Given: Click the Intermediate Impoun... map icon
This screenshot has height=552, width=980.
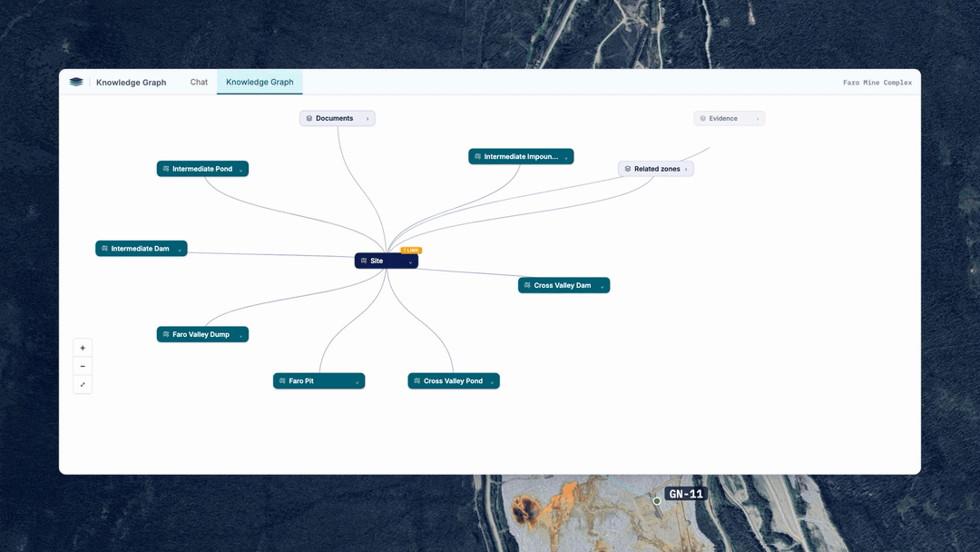Looking at the screenshot, I should [477, 156].
